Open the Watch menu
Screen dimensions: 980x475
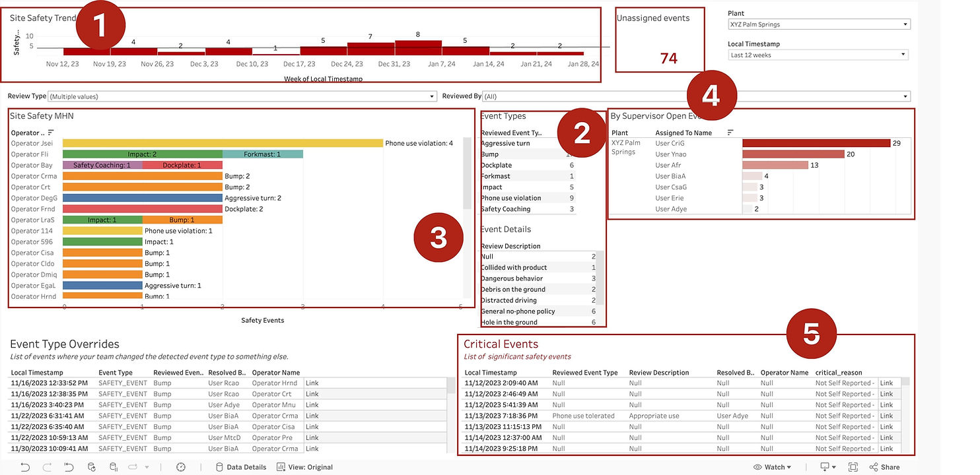coord(773,467)
